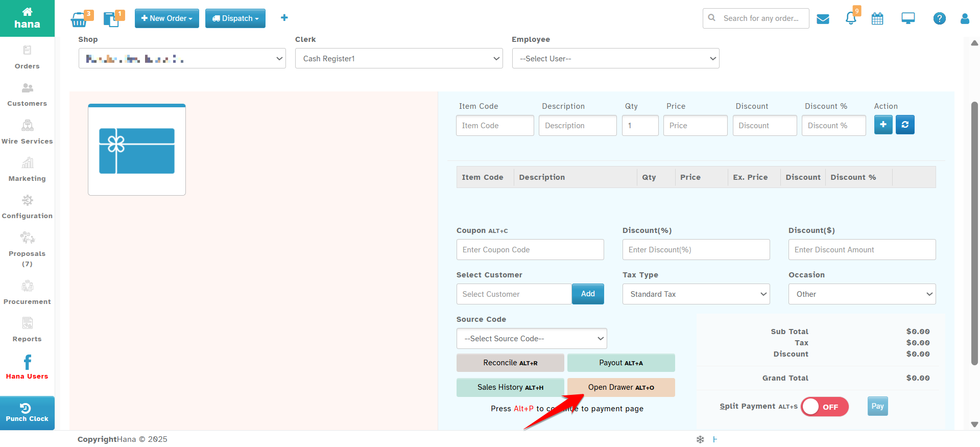
Task: Click the Payout button
Action: tap(621, 363)
